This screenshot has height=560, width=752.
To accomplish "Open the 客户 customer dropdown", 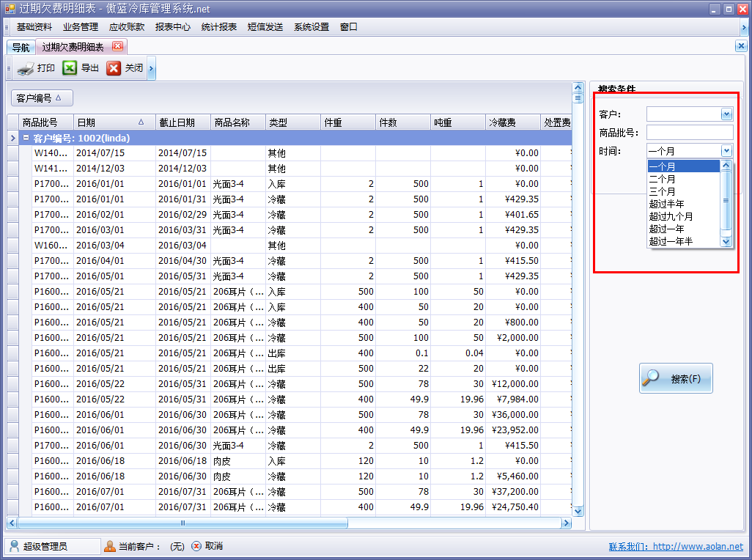I will click(726, 114).
